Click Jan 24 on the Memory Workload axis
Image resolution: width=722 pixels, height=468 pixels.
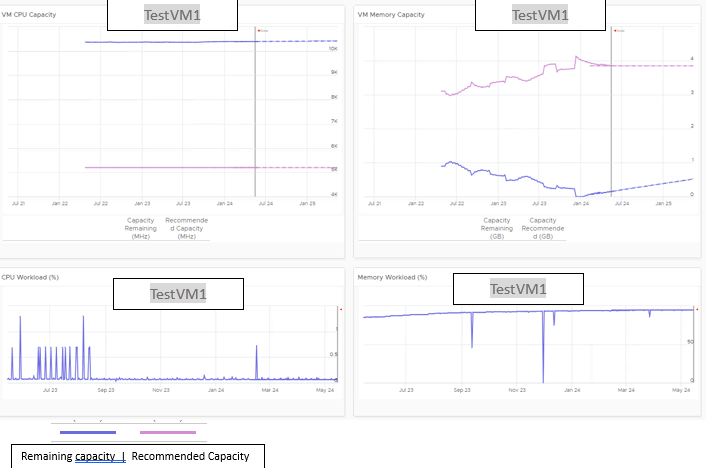[x=572, y=390]
